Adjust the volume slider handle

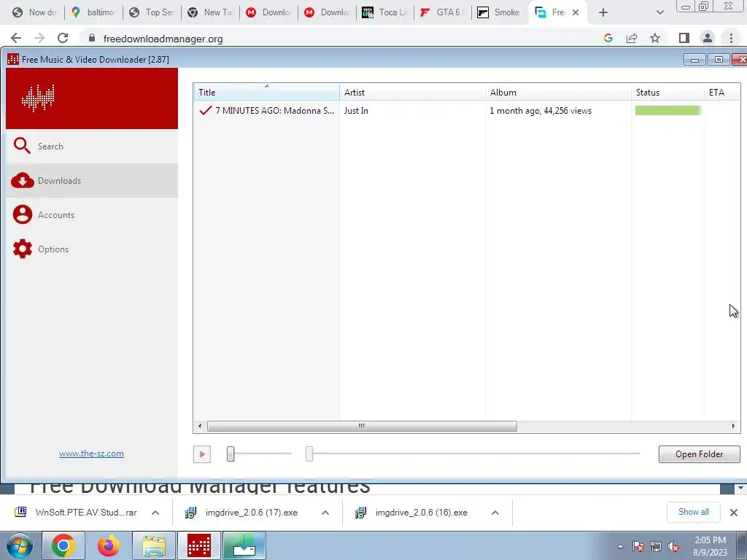(x=231, y=454)
